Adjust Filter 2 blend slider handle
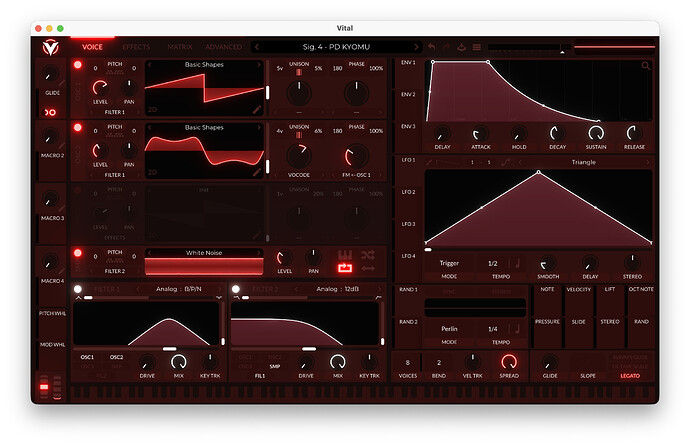 [x=246, y=298]
